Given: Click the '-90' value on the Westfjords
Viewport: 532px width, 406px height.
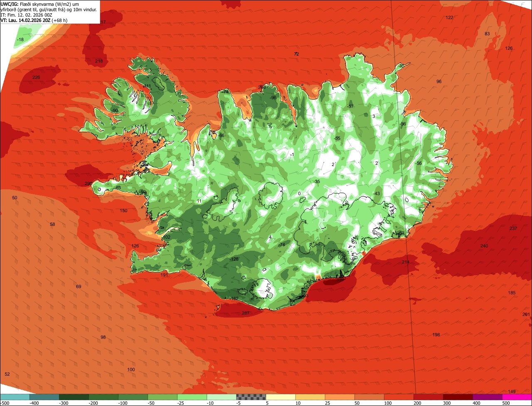Looking at the screenshot, I should (115, 110).
